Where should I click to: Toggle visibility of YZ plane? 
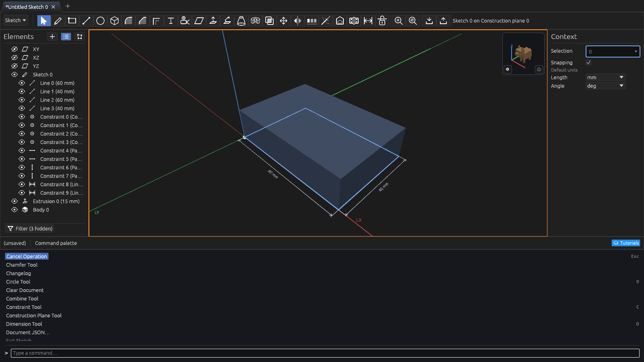click(14, 66)
